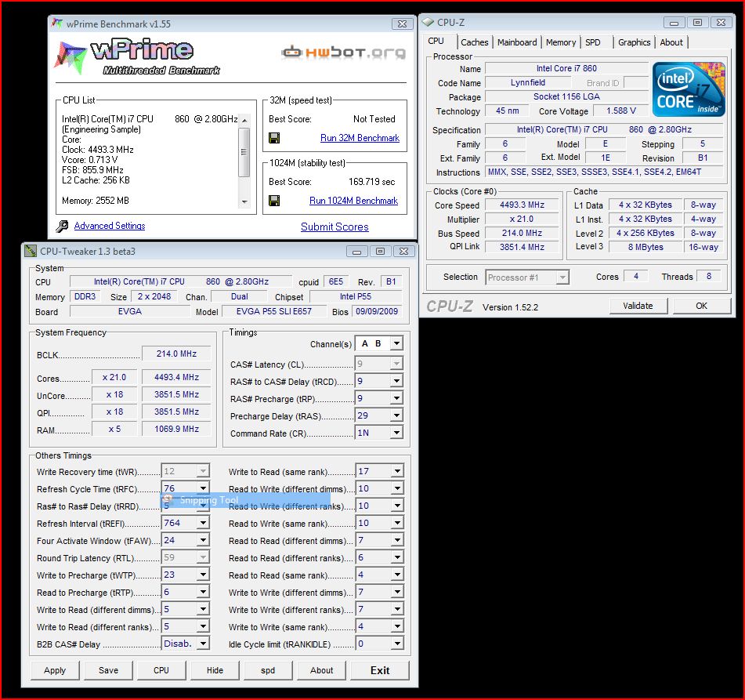Maximize the CPU-Tweaker window
This screenshot has width=745, height=700.
coord(380,251)
